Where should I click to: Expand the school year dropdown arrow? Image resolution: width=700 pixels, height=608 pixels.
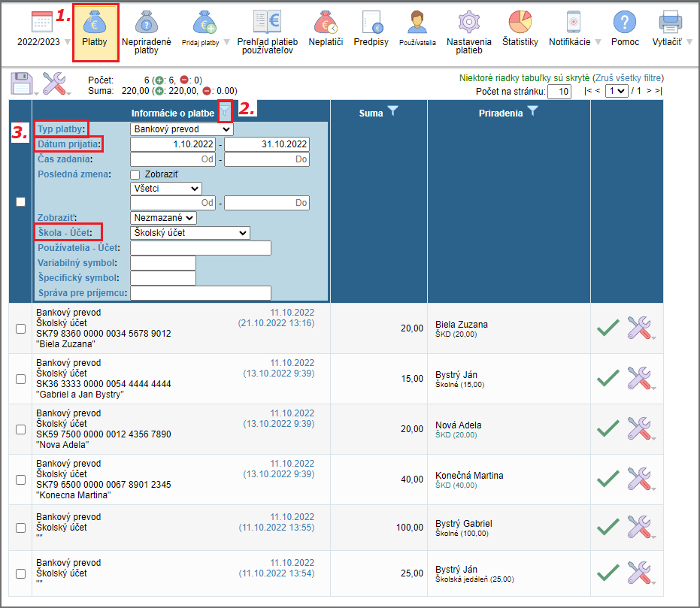68,42
